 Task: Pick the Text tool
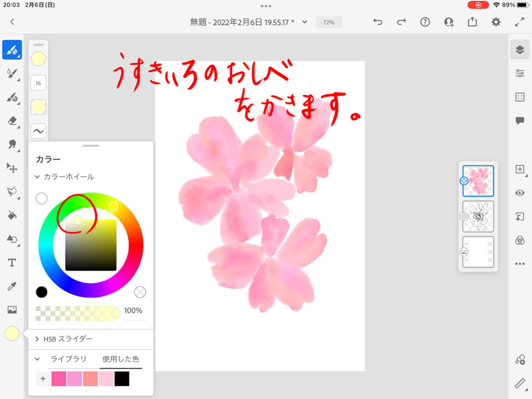click(12, 262)
